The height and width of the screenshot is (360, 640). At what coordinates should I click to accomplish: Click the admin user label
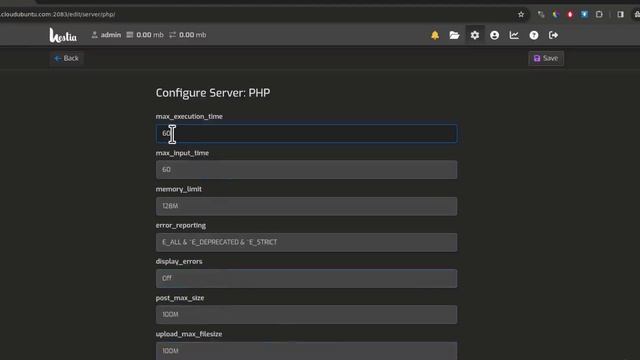[106, 35]
